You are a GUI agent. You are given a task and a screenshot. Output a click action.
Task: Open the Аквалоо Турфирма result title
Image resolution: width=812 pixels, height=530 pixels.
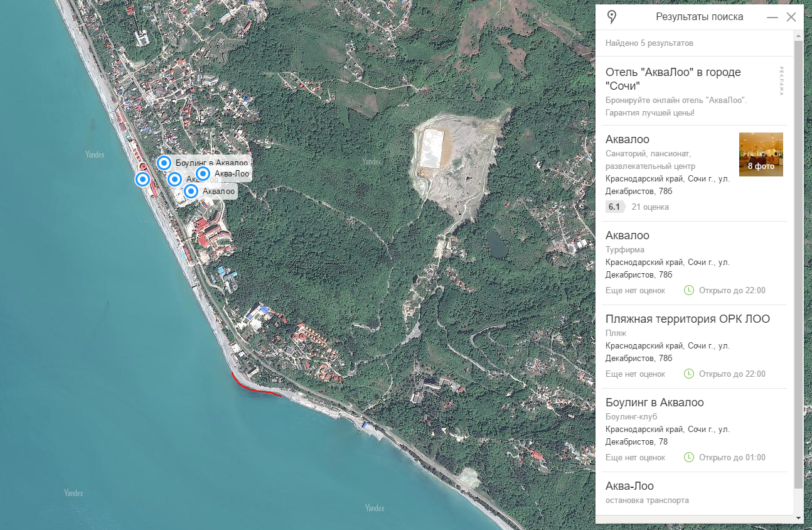click(x=628, y=235)
